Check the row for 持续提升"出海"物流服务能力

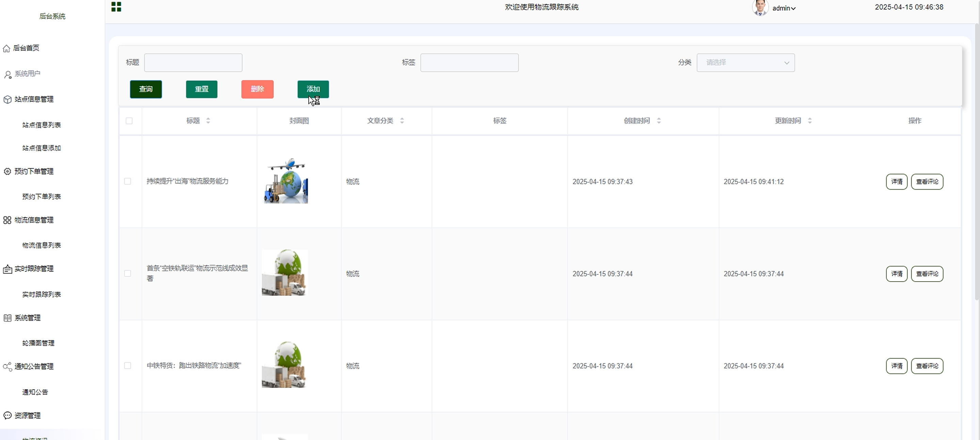(128, 182)
